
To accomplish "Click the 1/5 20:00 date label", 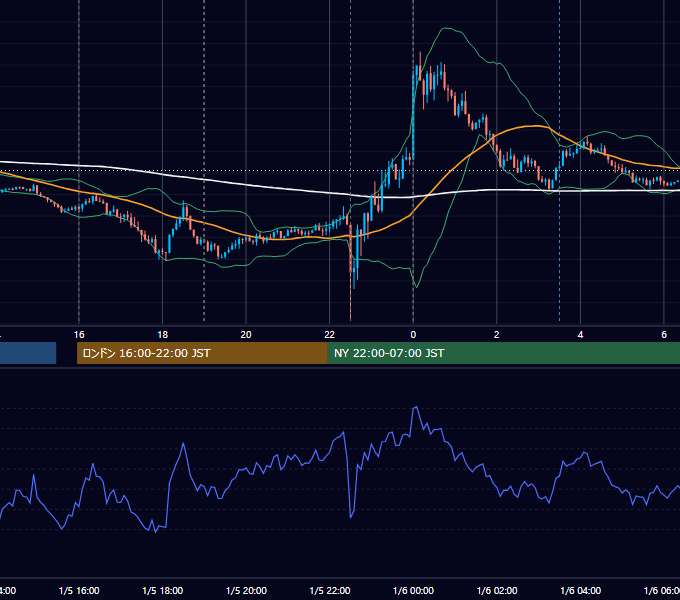I will [246, 590].
